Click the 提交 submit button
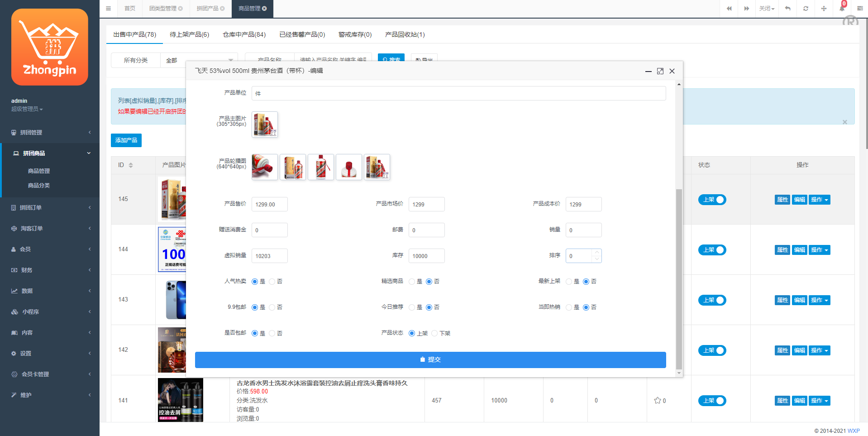The height and width of the screenshot is (436, 868). click(x=430, y=359)
